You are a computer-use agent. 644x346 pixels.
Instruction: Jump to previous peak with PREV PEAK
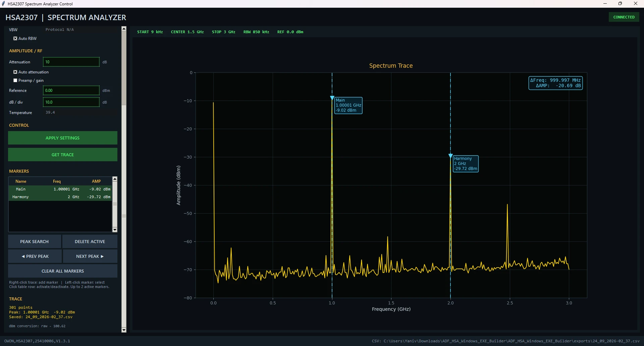[x=35, y=256]
